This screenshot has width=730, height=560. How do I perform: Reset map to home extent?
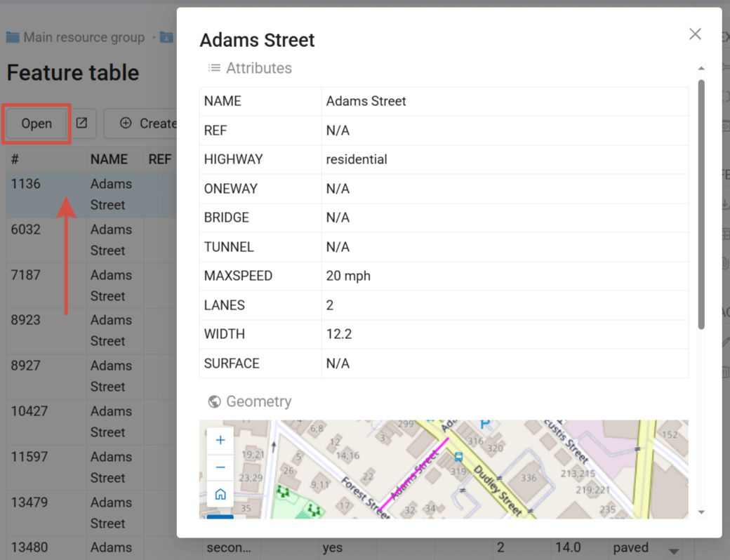220,494
